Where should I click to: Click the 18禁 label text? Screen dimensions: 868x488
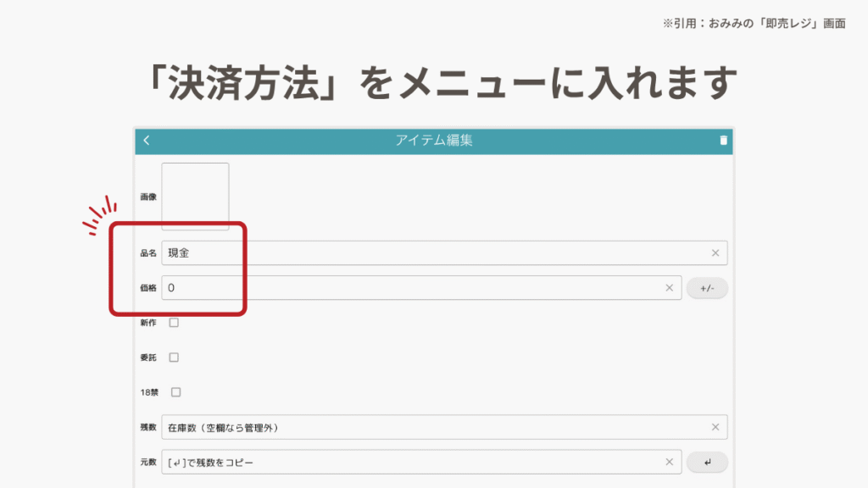[148, 392]
